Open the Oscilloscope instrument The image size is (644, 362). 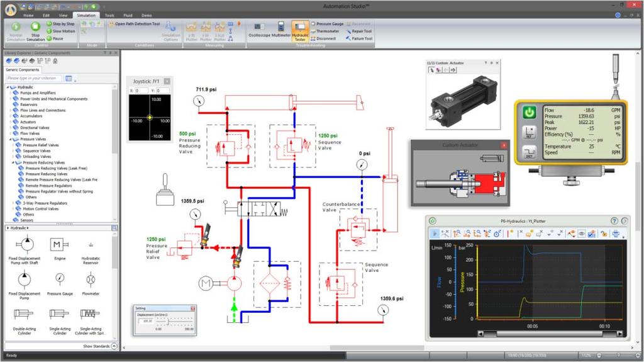pos(259,30)
